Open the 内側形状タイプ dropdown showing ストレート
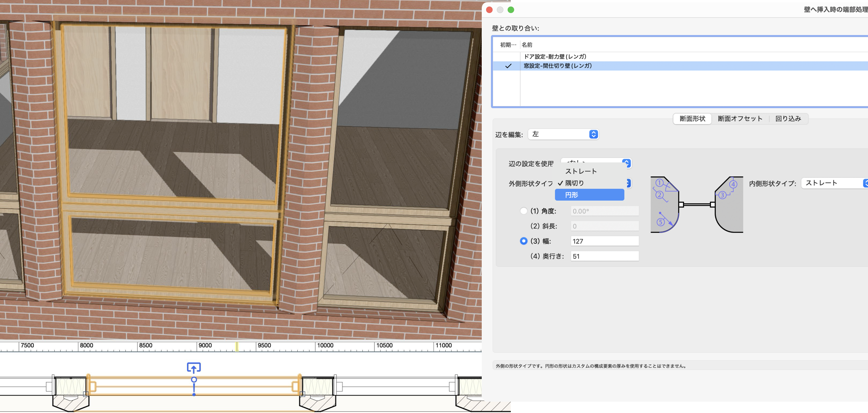The width and height of the screenshot is (868, 413). (835, 183)
